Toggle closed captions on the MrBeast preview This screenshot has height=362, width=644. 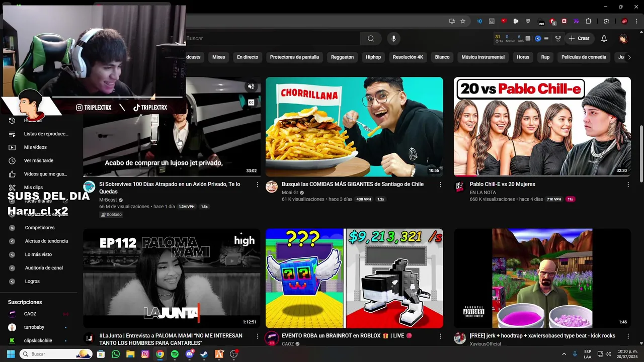click(251, 103)
